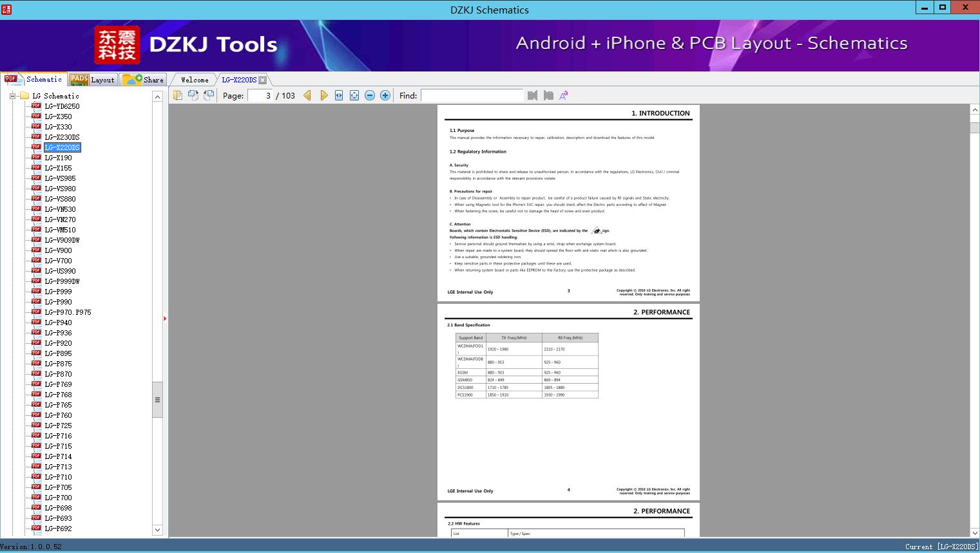Click the PDF icon beside LG-P920

(x=36, y=342)
